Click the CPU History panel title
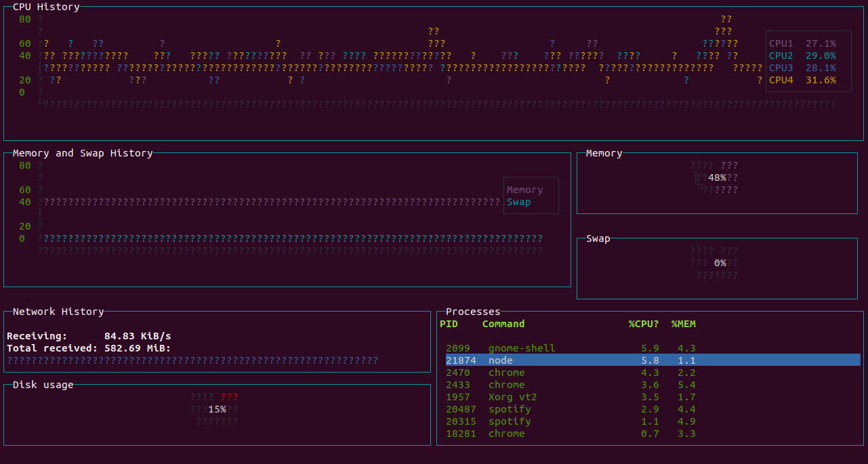 pos(45,6)
